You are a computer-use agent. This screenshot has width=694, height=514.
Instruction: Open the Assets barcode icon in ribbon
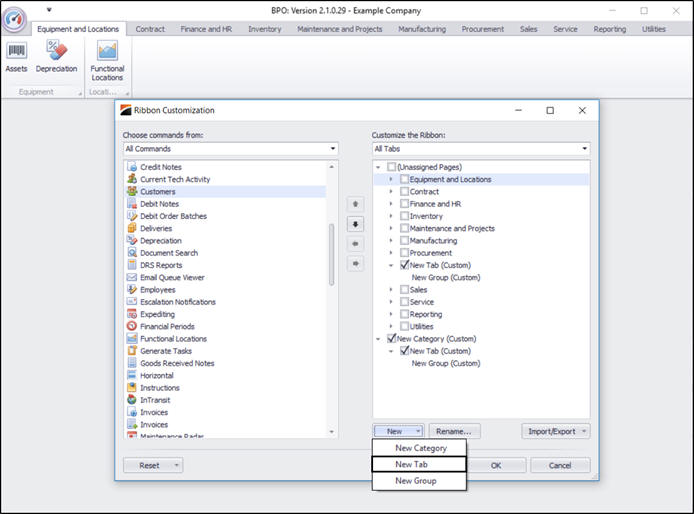16,51
